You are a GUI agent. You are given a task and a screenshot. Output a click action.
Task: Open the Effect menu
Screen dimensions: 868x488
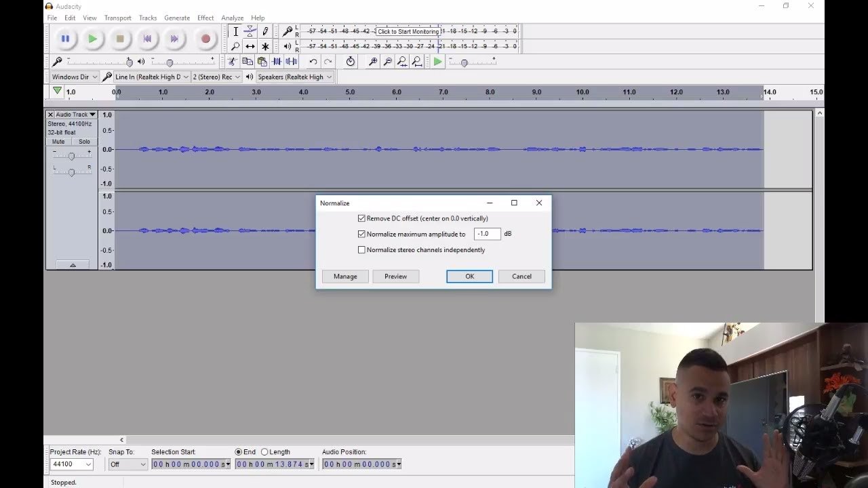tap(205, 18)
